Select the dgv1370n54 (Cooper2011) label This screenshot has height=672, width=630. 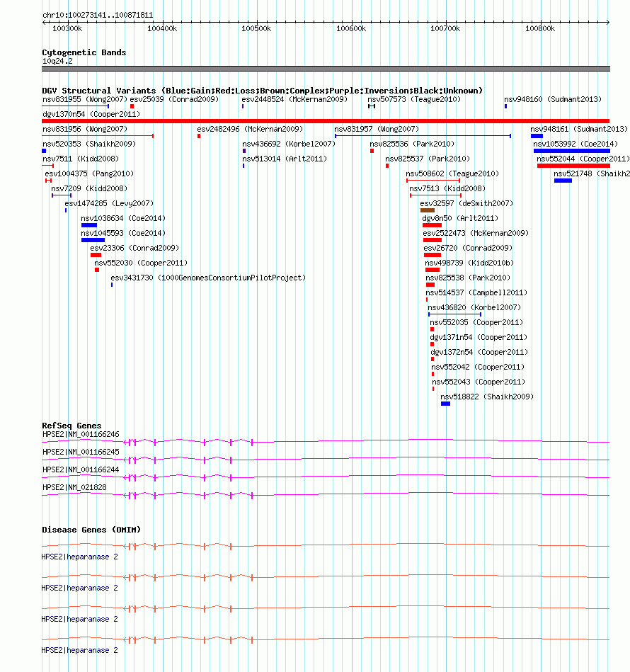91,115
